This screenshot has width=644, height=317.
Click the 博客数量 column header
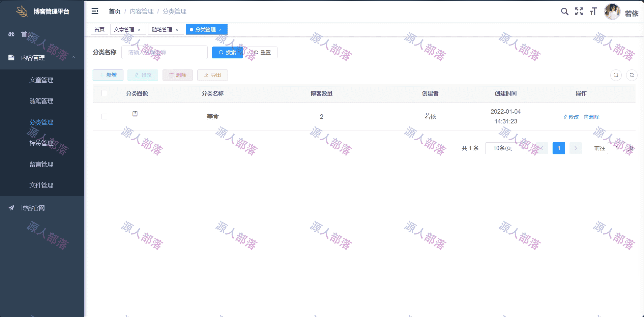click(322, 93)
